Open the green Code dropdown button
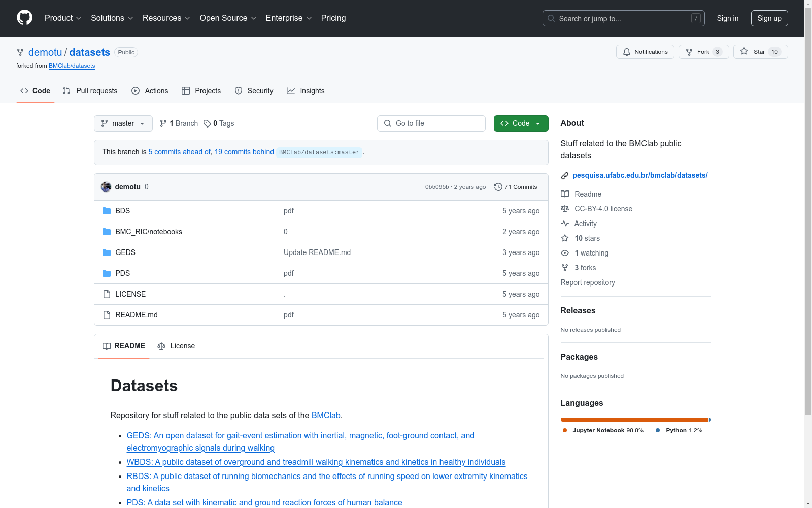This screenshot has width=812, height=508. (521, 123)
